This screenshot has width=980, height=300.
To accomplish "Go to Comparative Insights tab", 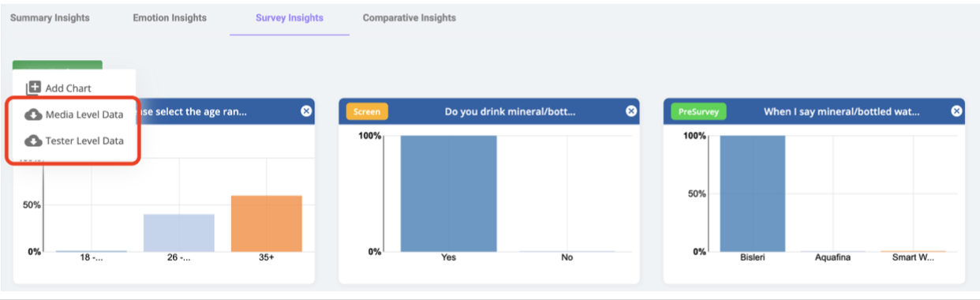I will coord(410,18).
